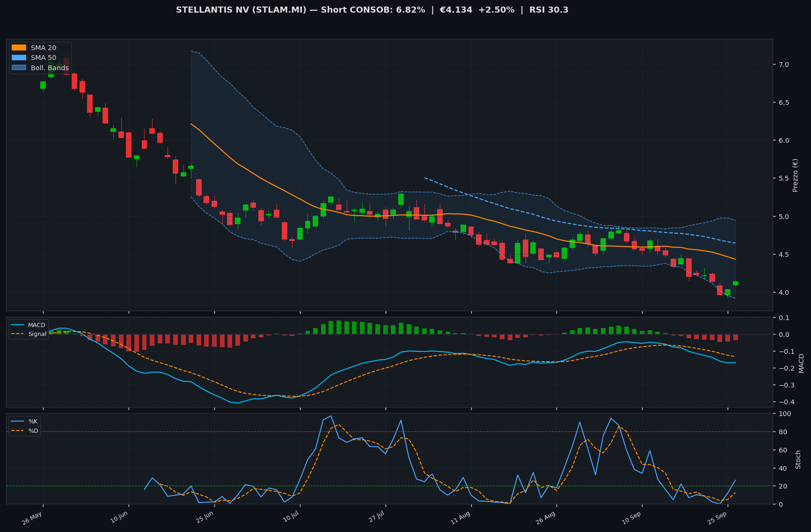This screenshot has width=811, height=532.
Task: Click the '10 Sep' date label
Action: pyautogui.click(x=632, y=518)
